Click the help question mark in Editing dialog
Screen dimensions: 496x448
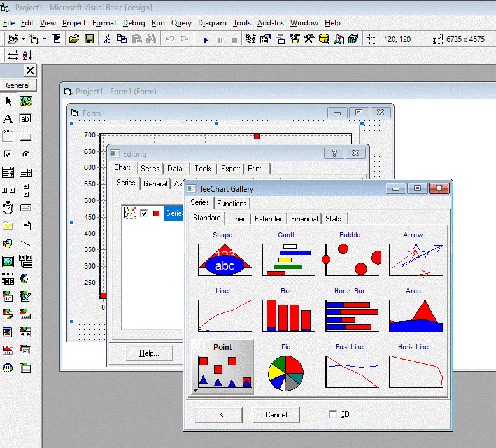click(334, 153)
